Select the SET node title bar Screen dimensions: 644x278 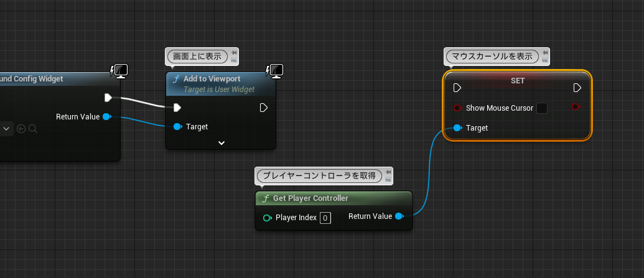tap(518, 81)
